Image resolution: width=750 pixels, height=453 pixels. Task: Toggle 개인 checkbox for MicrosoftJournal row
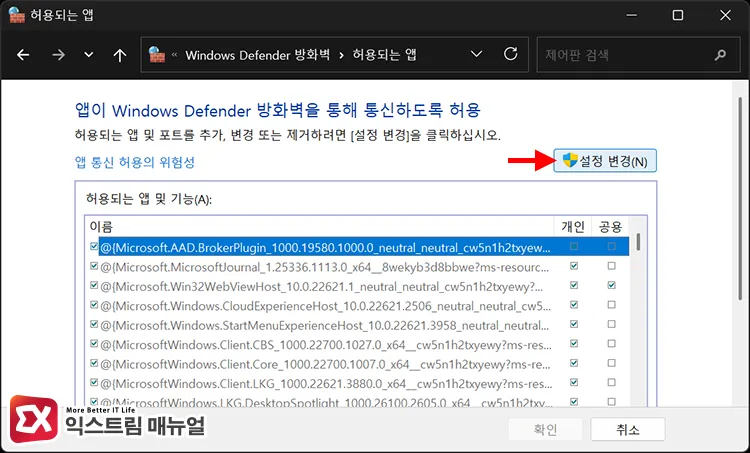[x=574, y=266]
